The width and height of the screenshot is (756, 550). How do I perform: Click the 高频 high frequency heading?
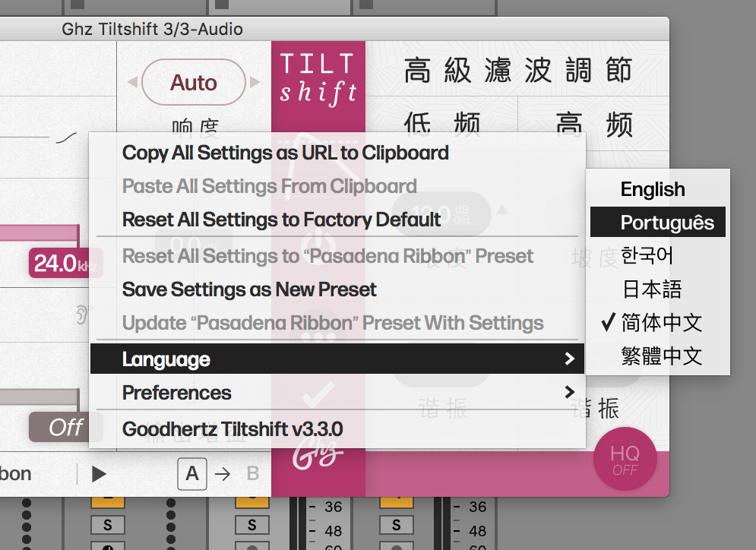point(594,125)
